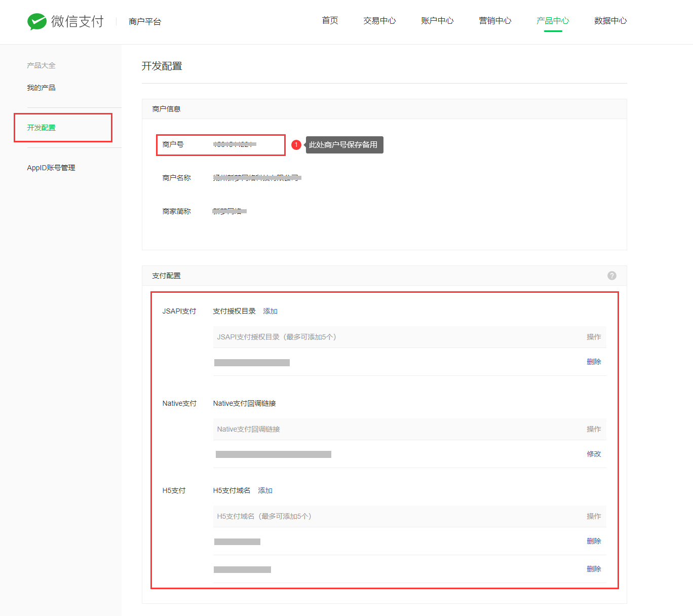
Task: Open 营销中心 in the top navigation
Action: coord(495,20)
